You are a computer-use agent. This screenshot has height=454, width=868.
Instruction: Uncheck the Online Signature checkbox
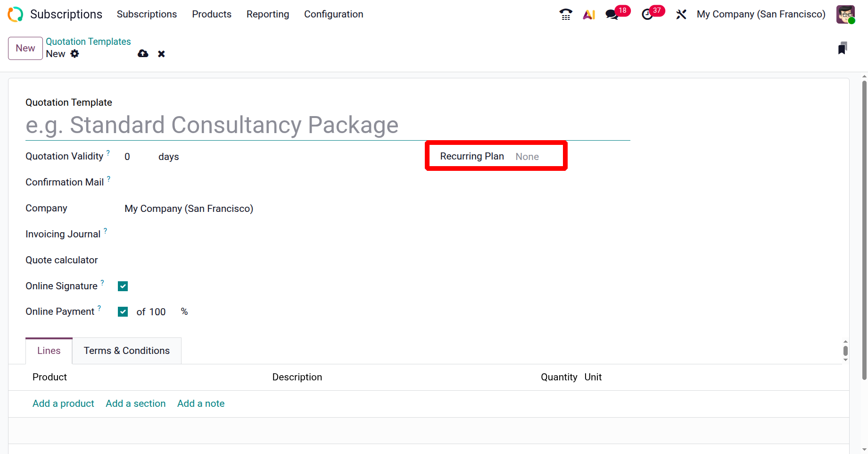123,286
